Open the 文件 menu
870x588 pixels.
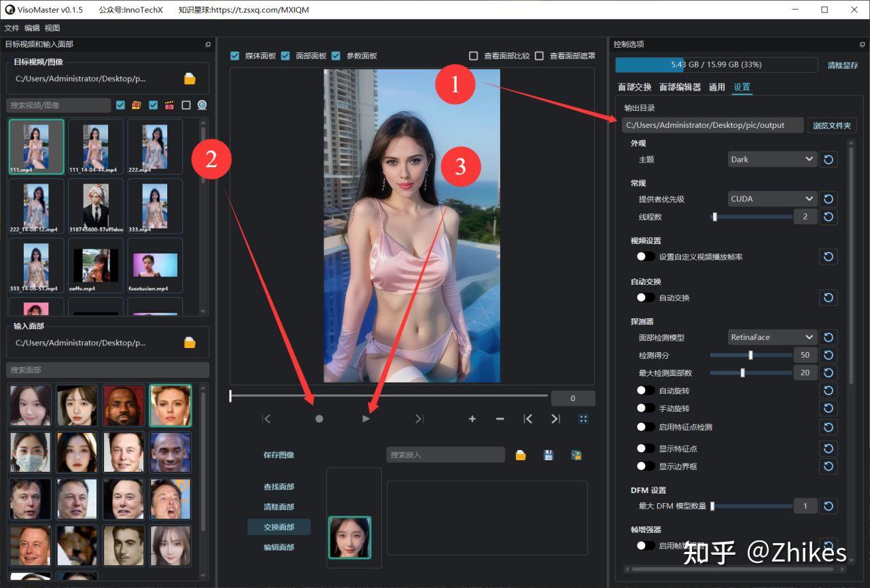pos(12,28)
